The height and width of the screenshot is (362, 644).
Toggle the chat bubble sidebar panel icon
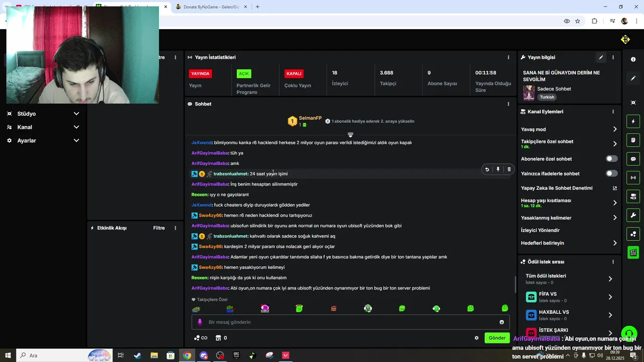click(x=633, y=159)
